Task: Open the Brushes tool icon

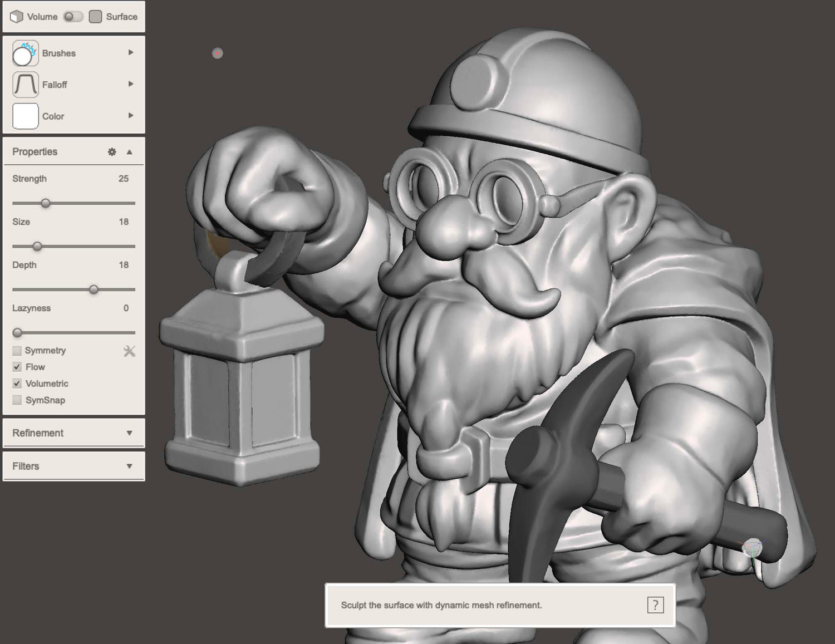Action: point(25,53)
